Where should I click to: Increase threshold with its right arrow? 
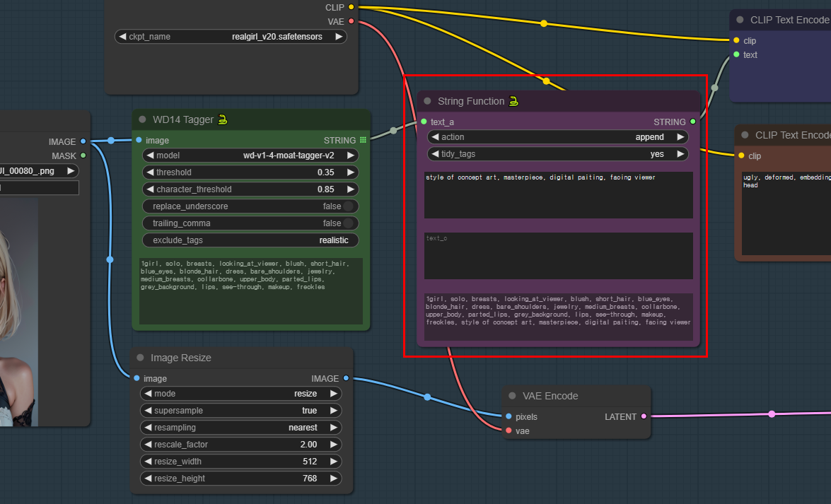pos(350,172)
